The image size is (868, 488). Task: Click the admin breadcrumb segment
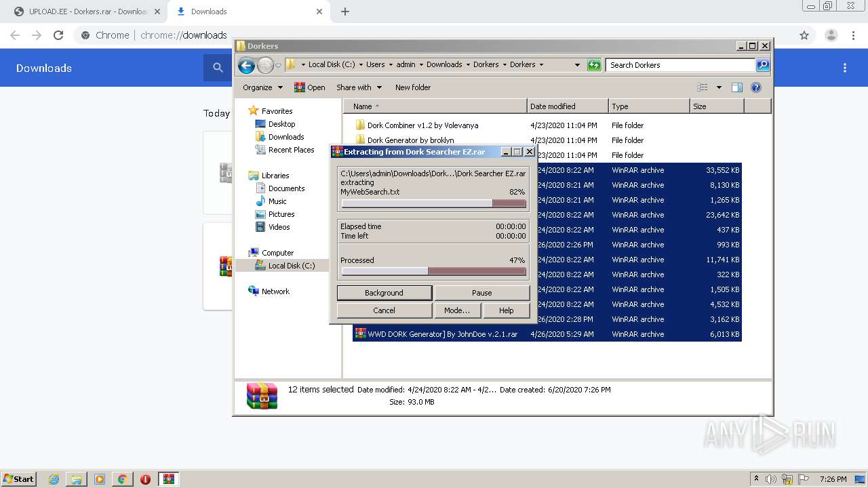point(406,65)
